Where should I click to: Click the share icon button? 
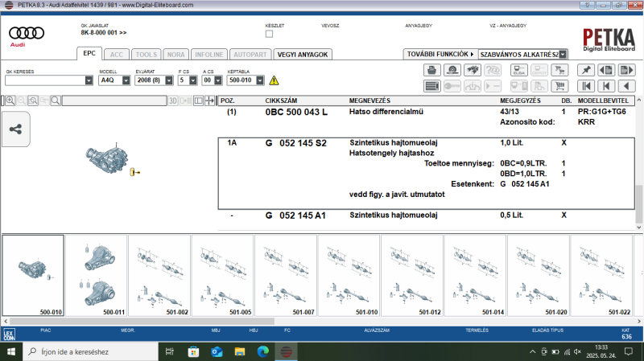click(15, 129)
